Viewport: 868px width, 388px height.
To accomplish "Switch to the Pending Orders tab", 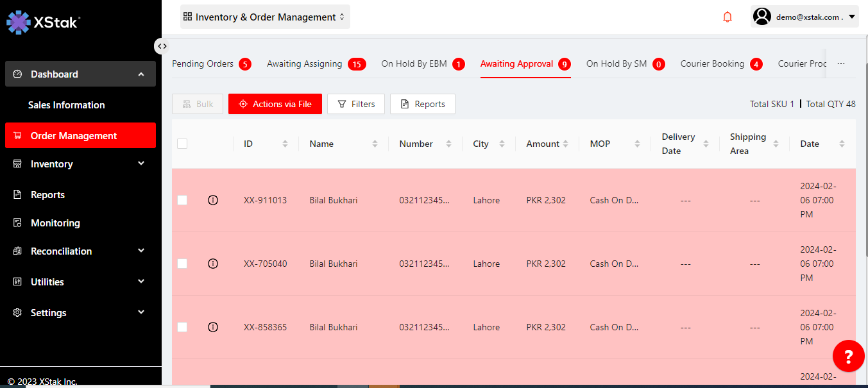I will pyautogui.click(x=203, y=63).
